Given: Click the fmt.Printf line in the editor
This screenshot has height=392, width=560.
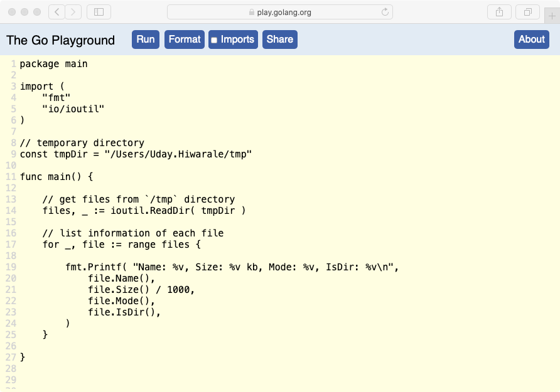Looking at the screenshot, I should 232,267.
